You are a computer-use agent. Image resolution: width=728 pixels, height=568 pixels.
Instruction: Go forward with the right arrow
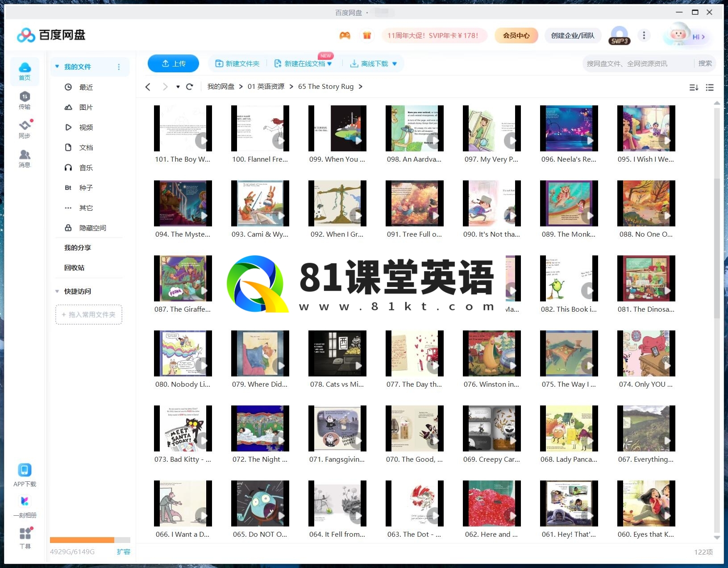point(165,87)
